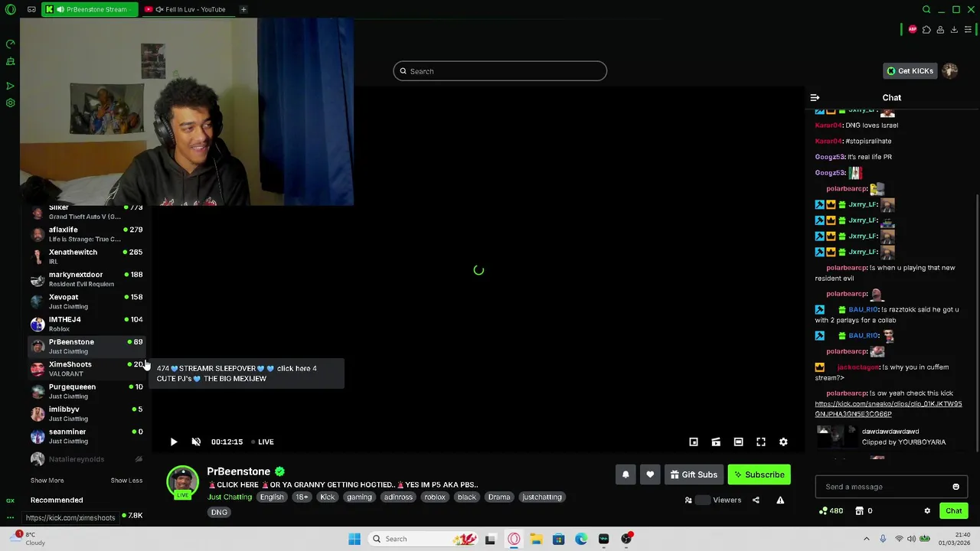980x551 pixels.
Task: Follow channel with the heart button
Action: pos(650,474)
